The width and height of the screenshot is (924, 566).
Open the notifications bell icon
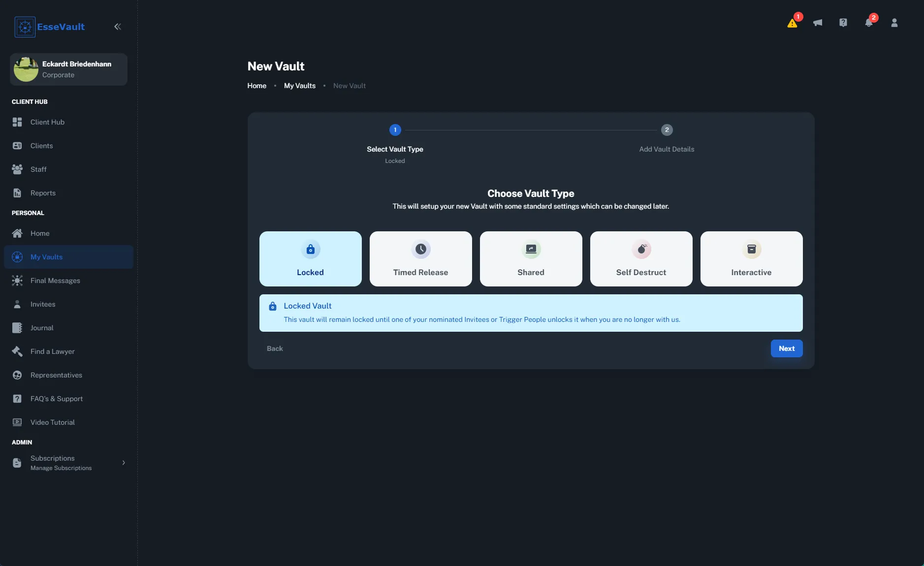869,23
